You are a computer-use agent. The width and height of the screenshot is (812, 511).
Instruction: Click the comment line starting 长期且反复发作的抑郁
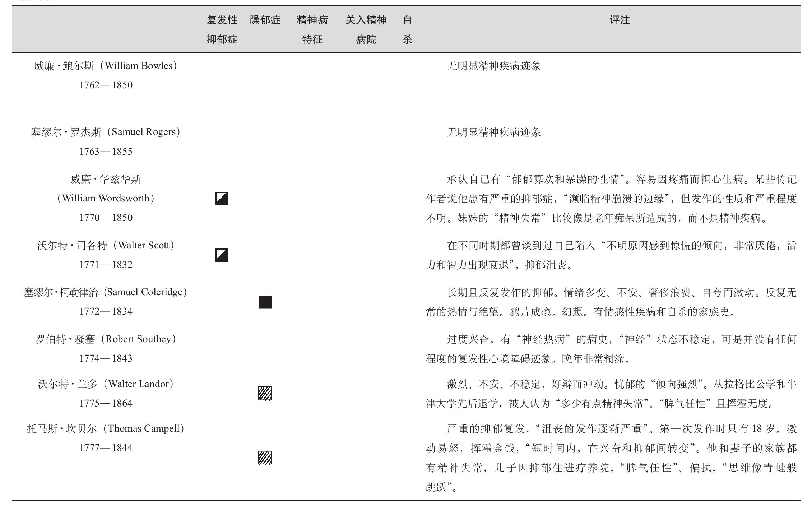coord(622,293)
